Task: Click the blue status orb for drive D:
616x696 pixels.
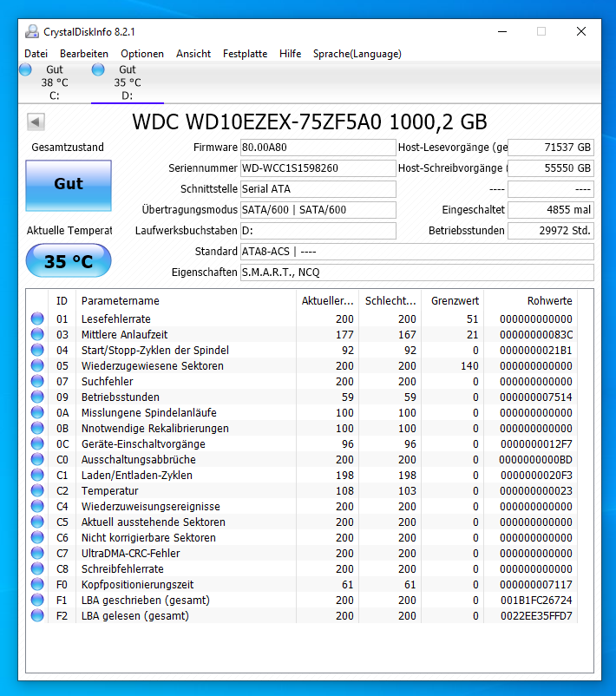Action: [x=98, y=69]
